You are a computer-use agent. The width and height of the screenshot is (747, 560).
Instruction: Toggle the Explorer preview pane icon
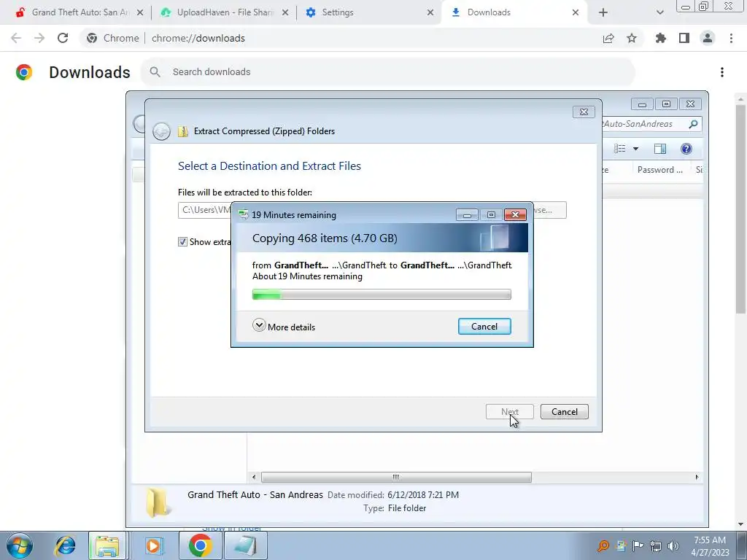pyautogui.click(x=659, y=149)
